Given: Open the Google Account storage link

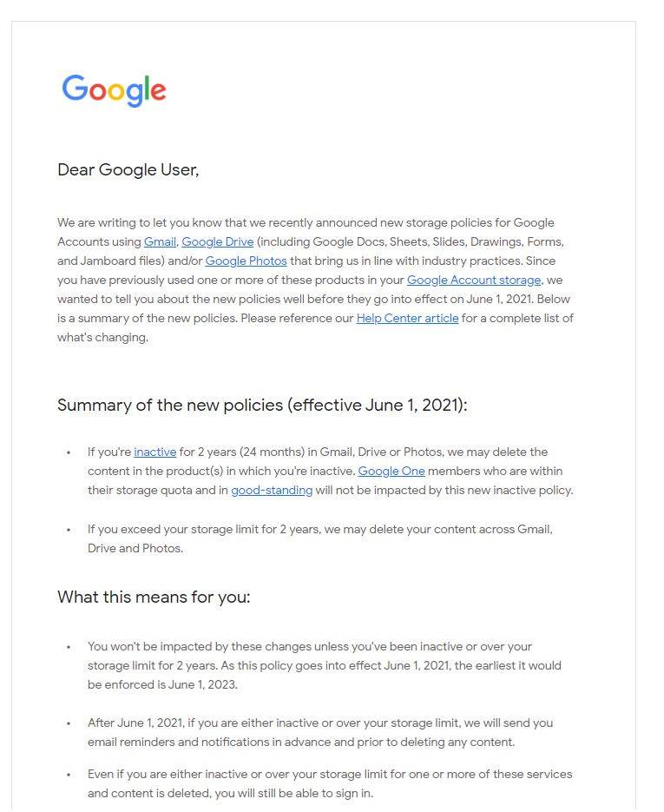Looking at the screenshot, I should 474,280.
